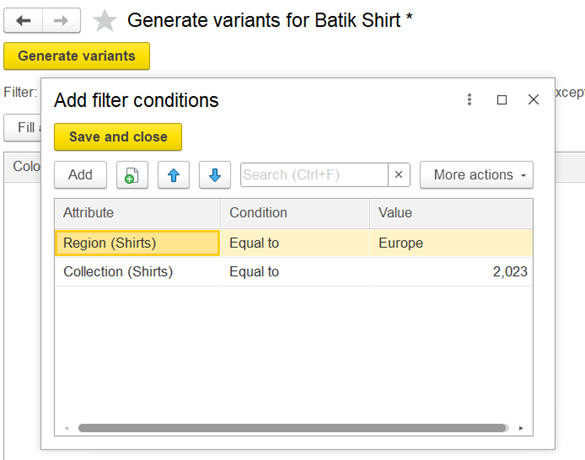Image resolution: width=585 pixels, height=460 pixels.
Task: Maximize the Add filter conditions dialog
Action: coord(502,100)
